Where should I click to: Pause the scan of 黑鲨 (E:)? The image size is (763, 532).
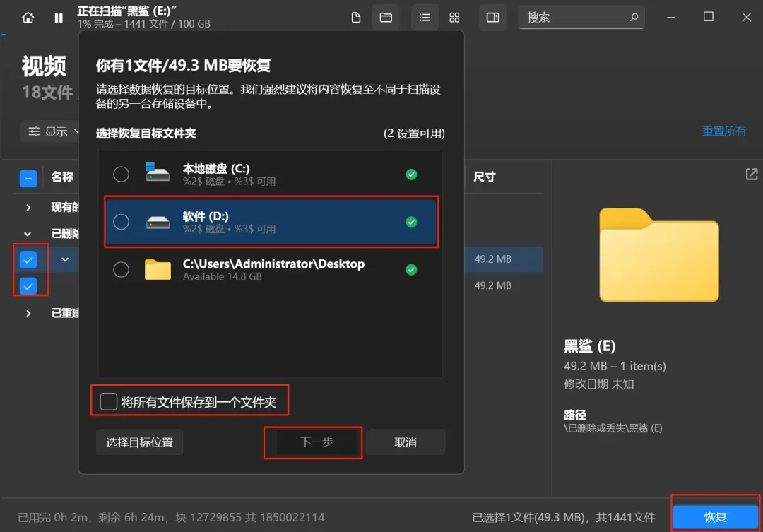59,17
